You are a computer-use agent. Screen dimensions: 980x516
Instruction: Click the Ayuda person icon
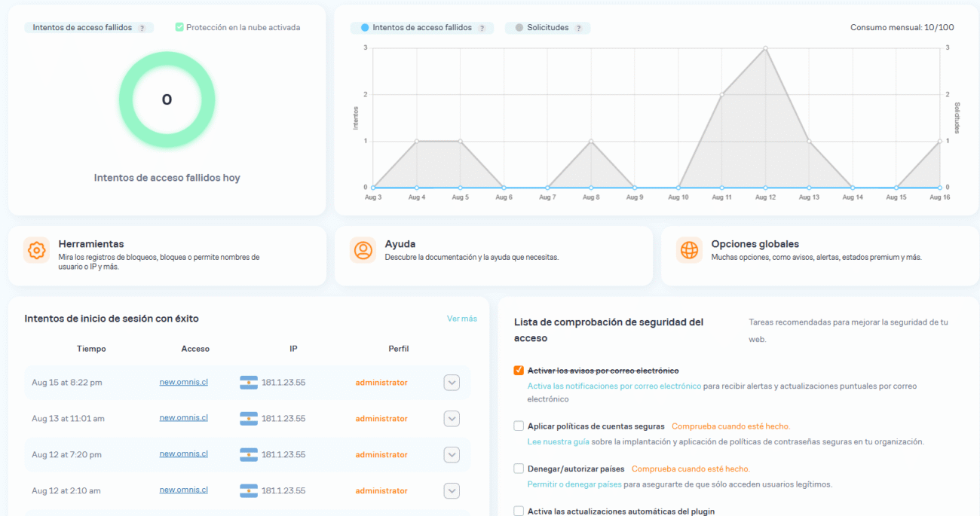(363, 250)
